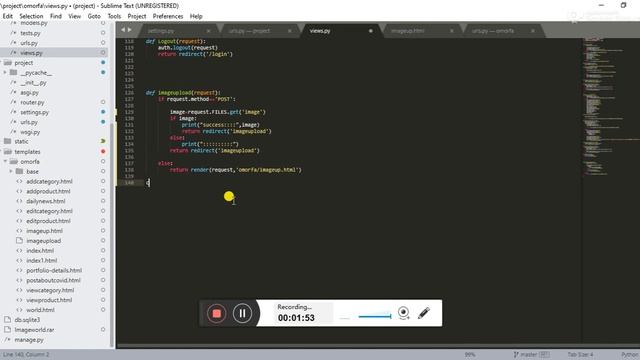Open editcategory.html in sidebar
The height and width of the screenshot is (360, 640).
tap(49, 211)
